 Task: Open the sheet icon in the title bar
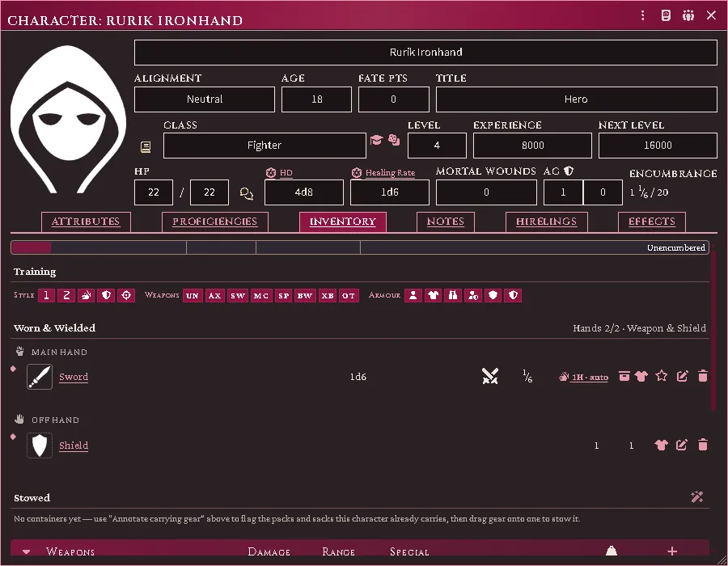666,16
